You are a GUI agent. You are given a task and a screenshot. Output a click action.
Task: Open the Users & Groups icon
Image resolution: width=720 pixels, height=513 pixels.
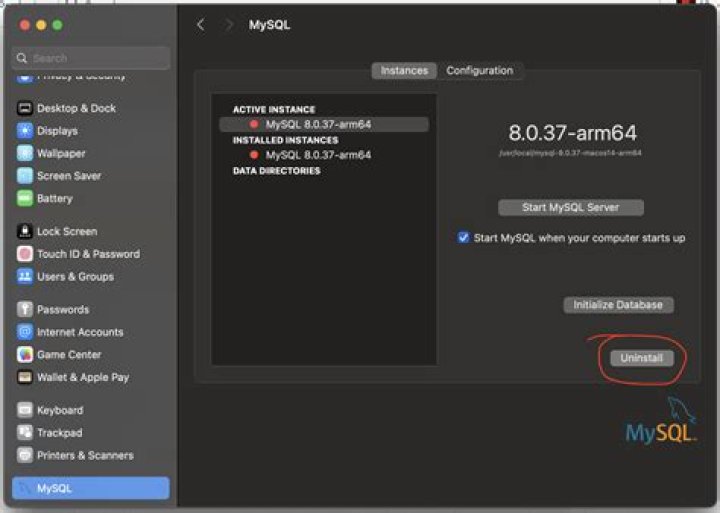tap(25, 276)
